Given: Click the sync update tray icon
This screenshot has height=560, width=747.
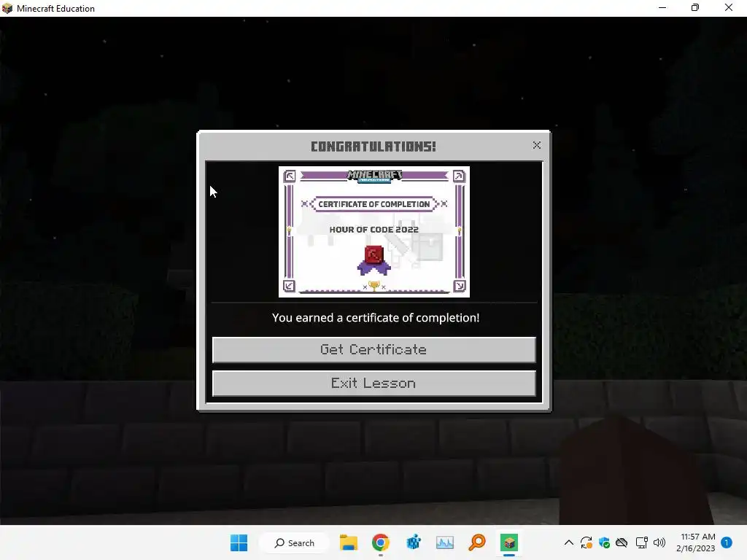Looking at the screenshot, I should [x=587, y=542].
